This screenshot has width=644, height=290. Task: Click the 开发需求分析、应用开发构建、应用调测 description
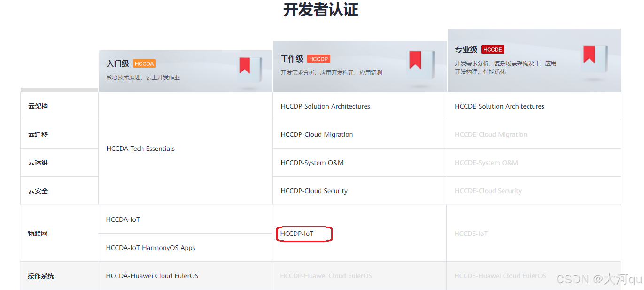pyautogui.click(x=331, y=72)
